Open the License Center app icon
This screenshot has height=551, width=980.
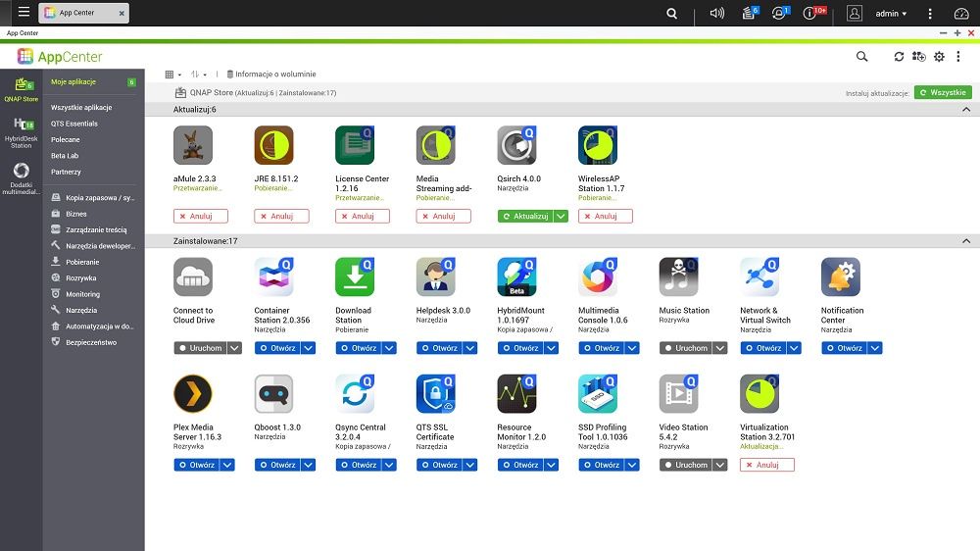(x=355, y=145)
